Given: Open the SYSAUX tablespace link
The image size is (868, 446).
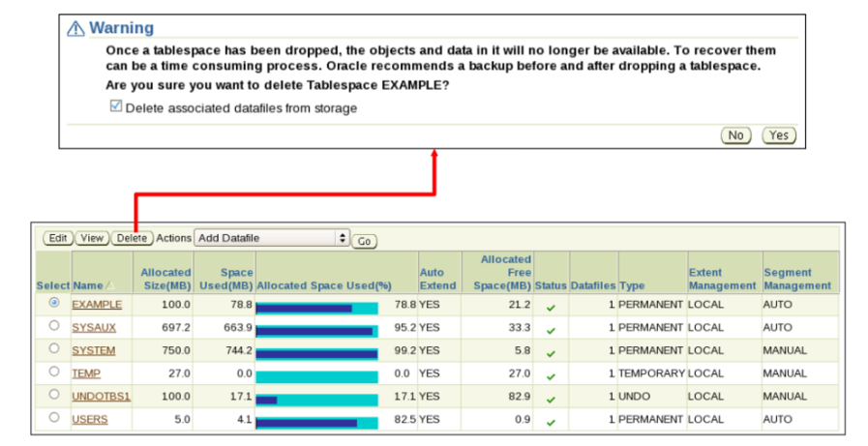Looking at the screenshot, I should (x=94, y=328).
